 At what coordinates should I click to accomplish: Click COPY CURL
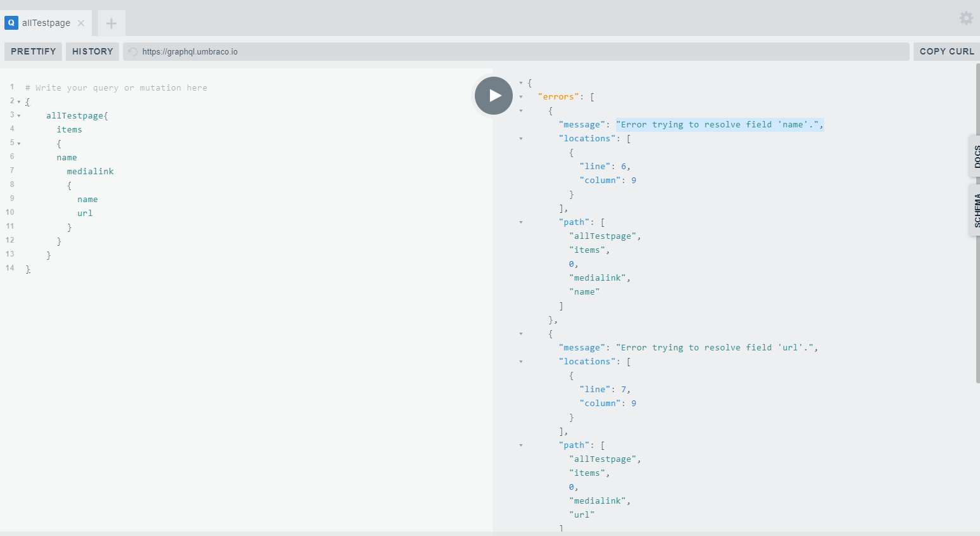(x=946, y=51)
